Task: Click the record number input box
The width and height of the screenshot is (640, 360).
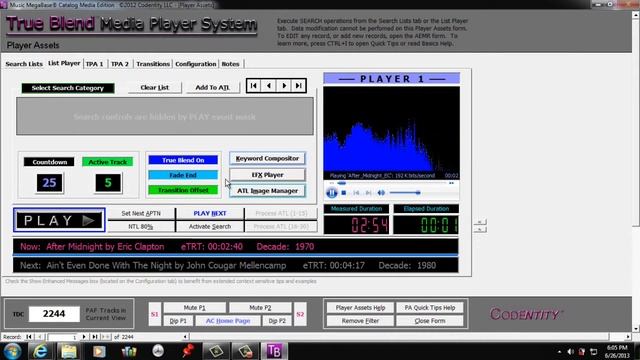Action: tap(62, 337)
